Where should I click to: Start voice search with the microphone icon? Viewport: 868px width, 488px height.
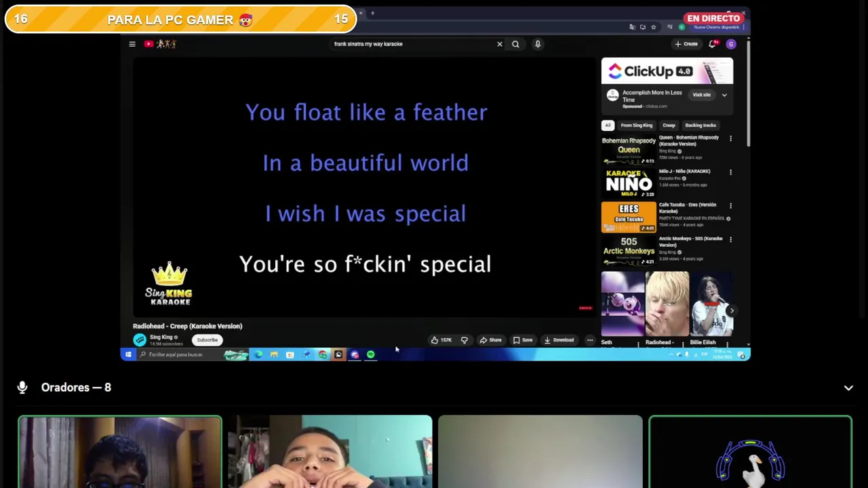tap(538, 44)
